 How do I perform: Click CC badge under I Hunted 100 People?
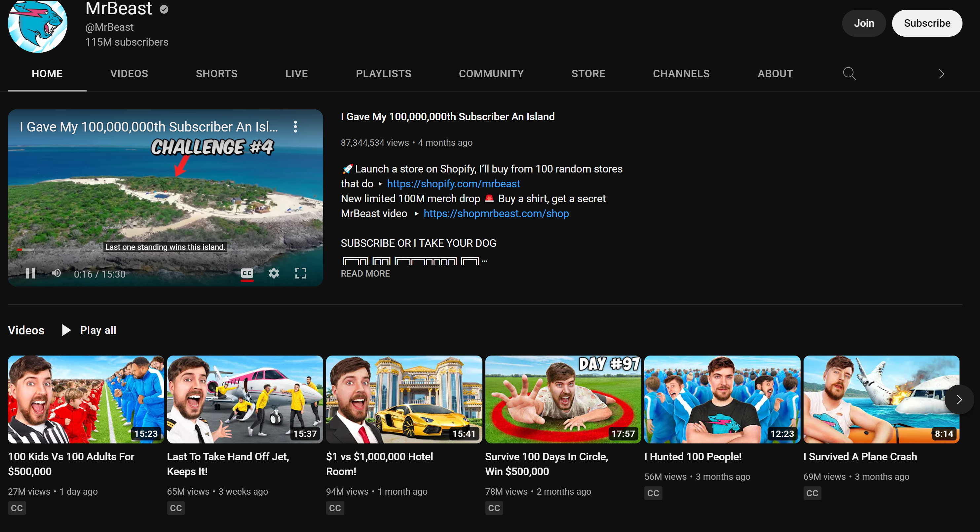[653, 493]
